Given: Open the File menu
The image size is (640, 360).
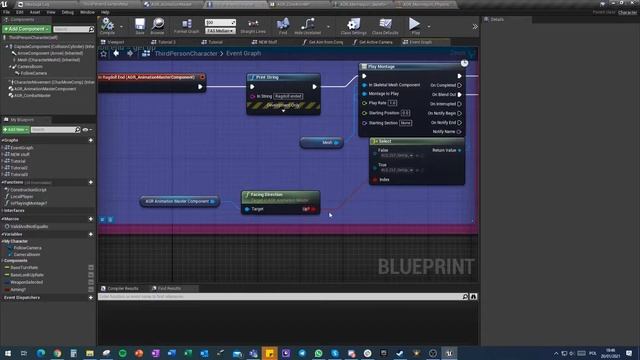Looking at the screenshot, I should tap(7, 12).
